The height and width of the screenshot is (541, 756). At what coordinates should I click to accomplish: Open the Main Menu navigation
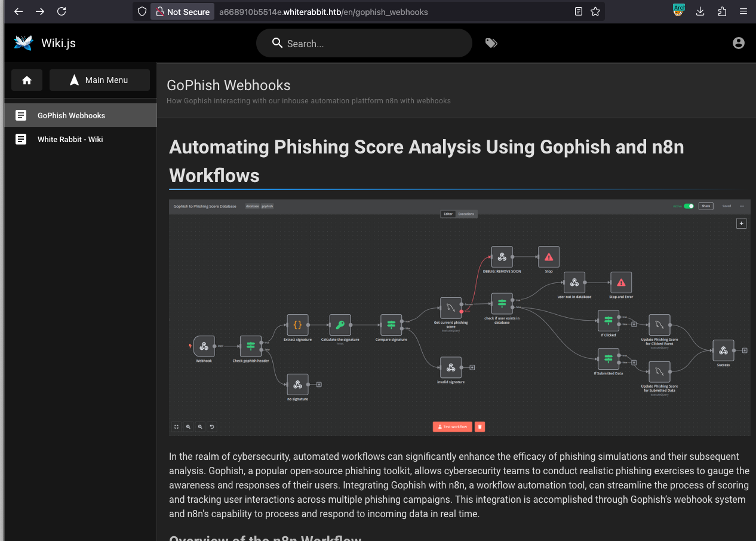99,80
